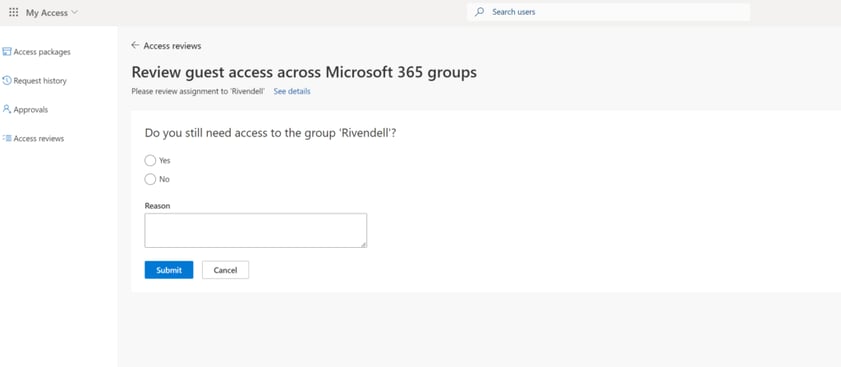Open the Request history menu item
Screen dimensions: 841x367
(x=34, y=80)
